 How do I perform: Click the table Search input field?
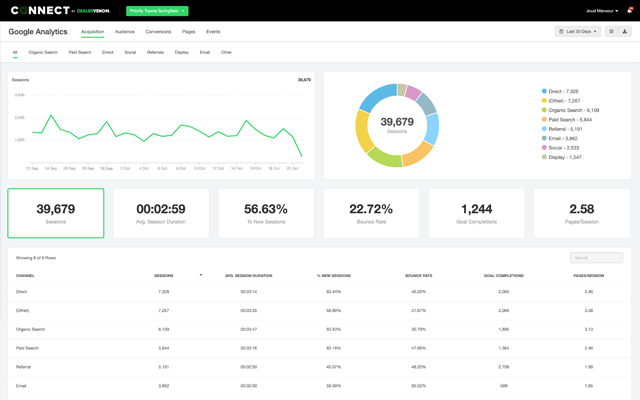596,258
